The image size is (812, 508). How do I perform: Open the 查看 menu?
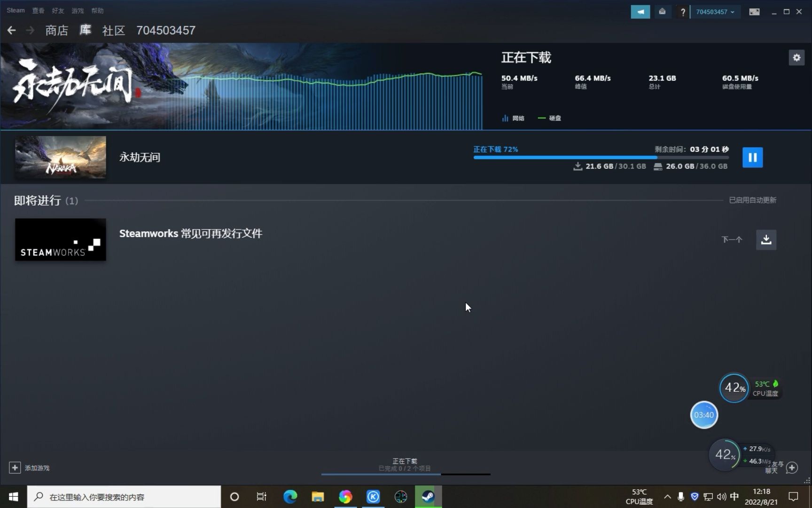tap(39, 10)
